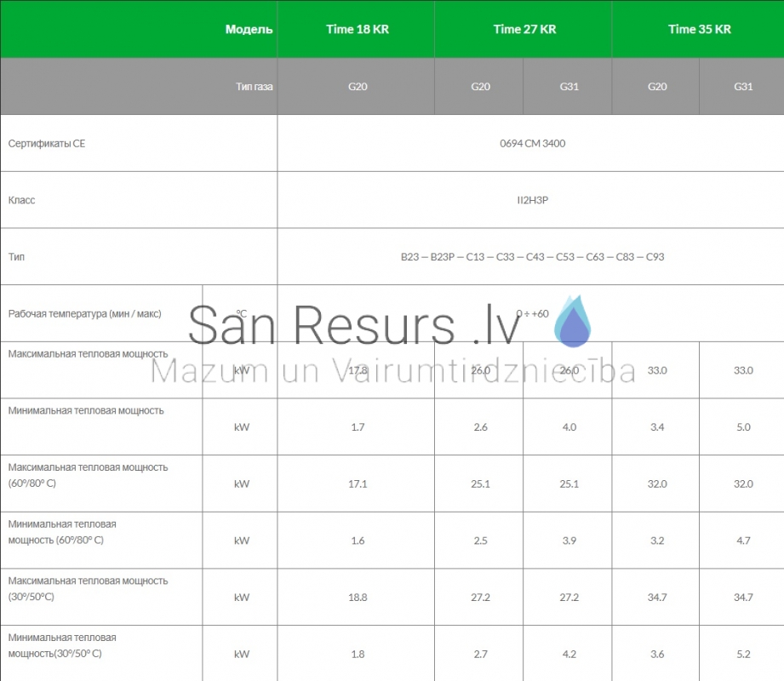Screen dimensions: 784x681
Task: Select the value 4.7
Action: [x=743, y=541]
